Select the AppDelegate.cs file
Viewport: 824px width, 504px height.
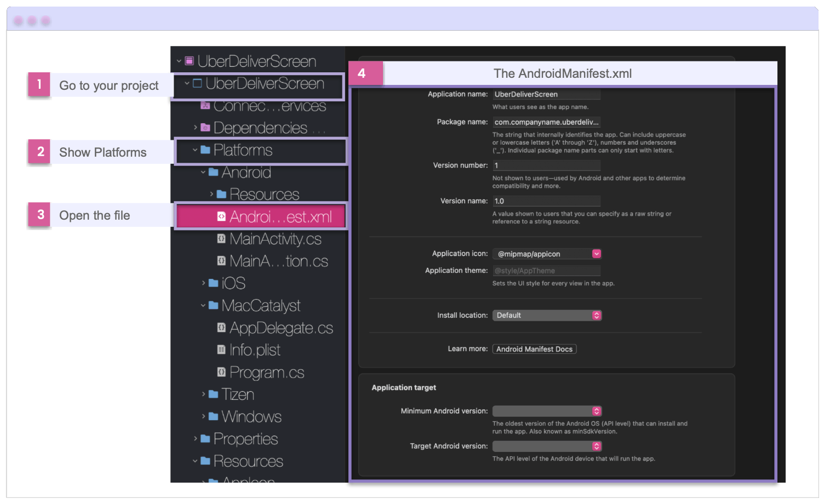281,328
